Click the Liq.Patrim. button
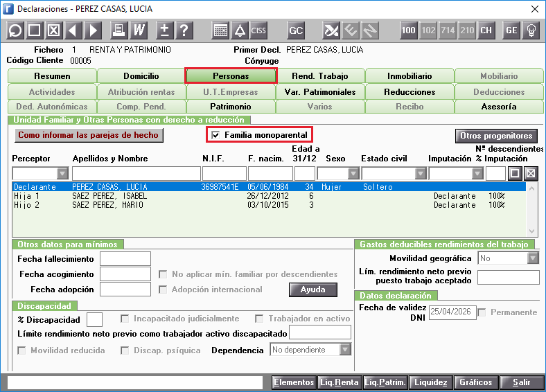Viewport: 546px width, 392px height. 385,382
